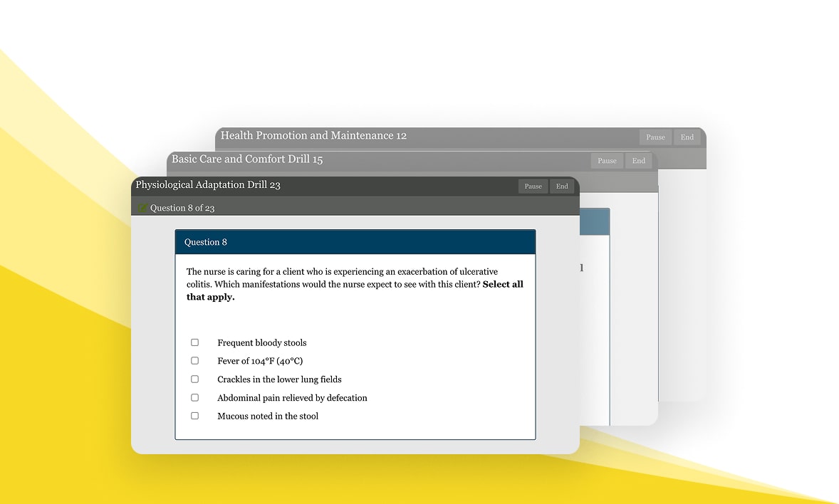Viewport: 839px width, 504px height.
Task: Click the 'Physiological Adaptation Drill 23' title
Action: point(208,185)
